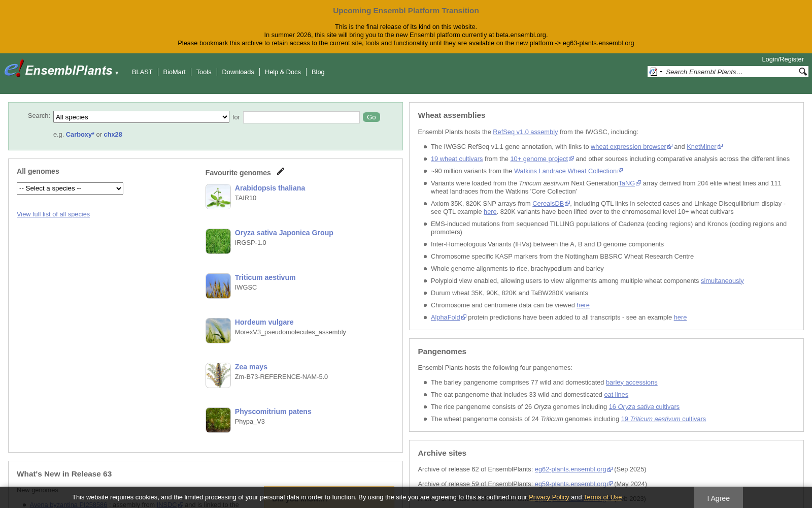Screen dimensions: 812x508
Task: Click the green Go button
Action: [371, 117]
